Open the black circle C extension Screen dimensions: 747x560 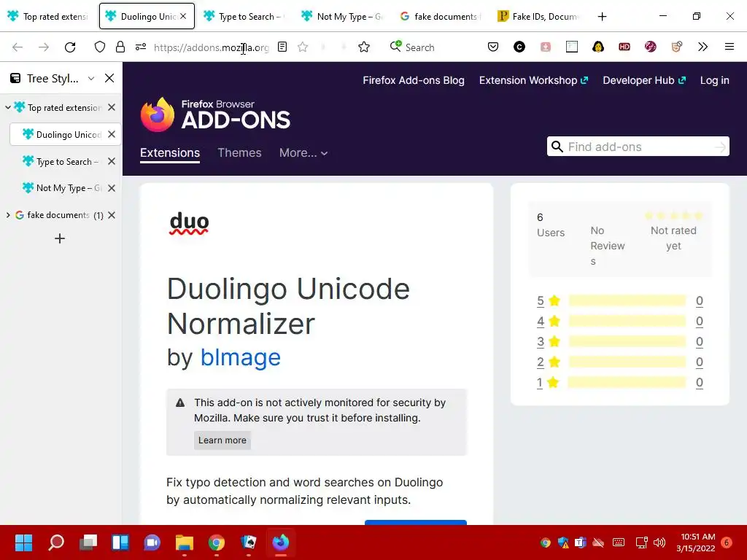[x=519, y=47]
